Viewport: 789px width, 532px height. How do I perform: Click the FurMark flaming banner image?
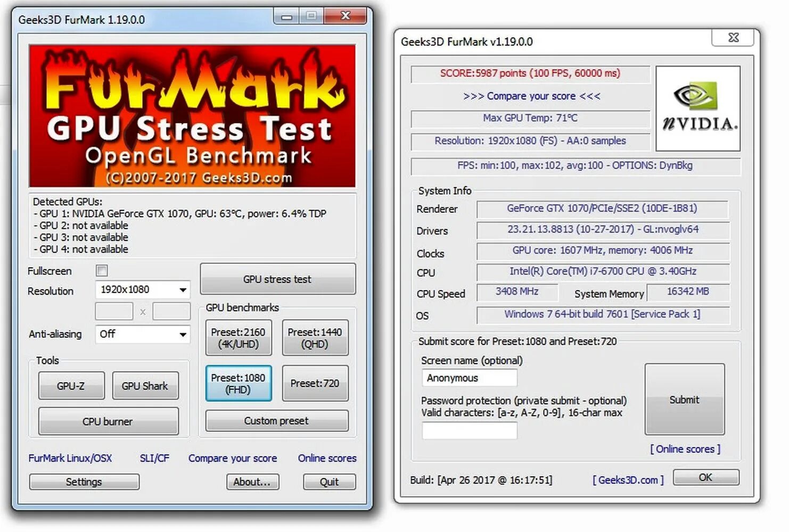click(192, 115)
